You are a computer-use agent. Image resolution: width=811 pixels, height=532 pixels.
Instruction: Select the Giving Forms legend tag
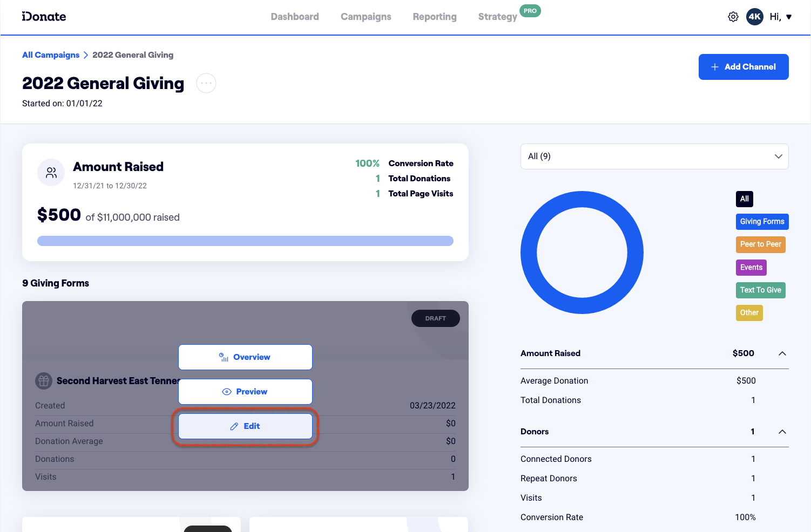pyautogui.click(x=762, y=222)
